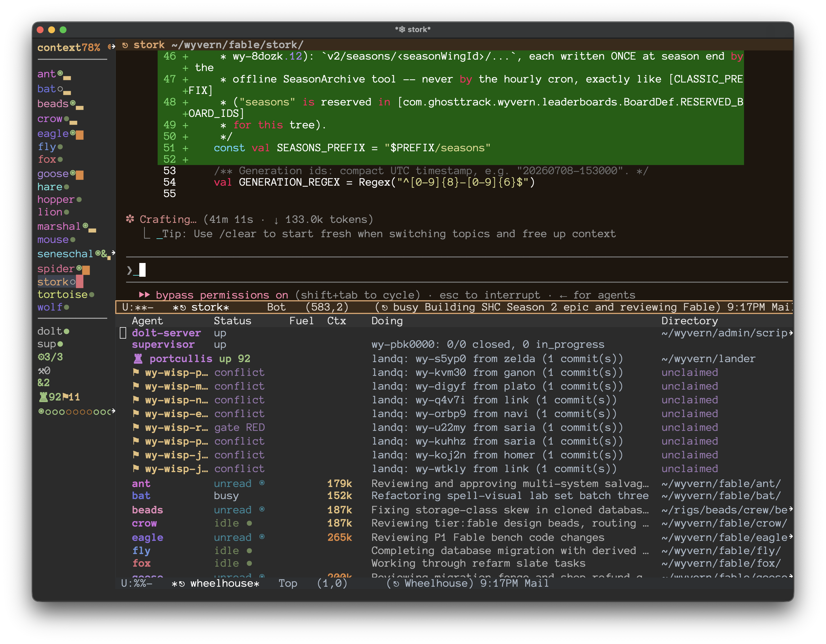Click the context 78% indicator
Viewport: 826px width, 644px height.
[x=68, y=48]
